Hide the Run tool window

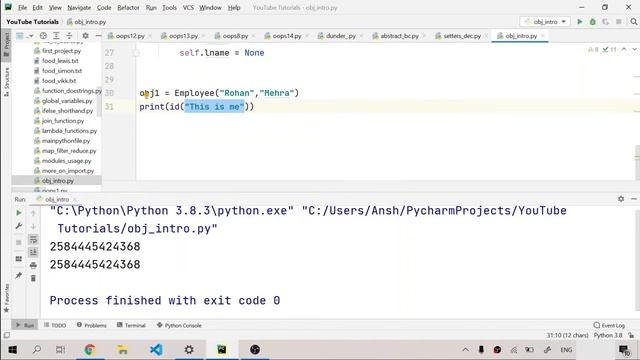[633, 199]
